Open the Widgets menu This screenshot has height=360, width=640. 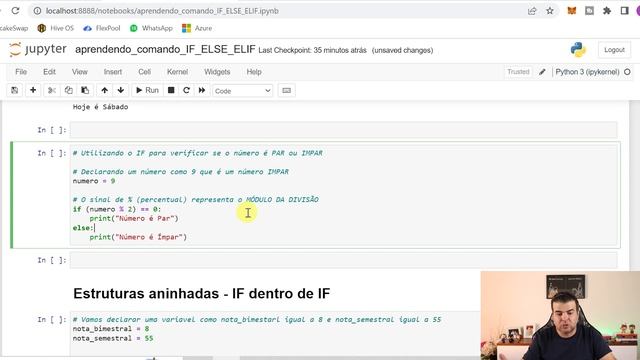click(217, 72)
